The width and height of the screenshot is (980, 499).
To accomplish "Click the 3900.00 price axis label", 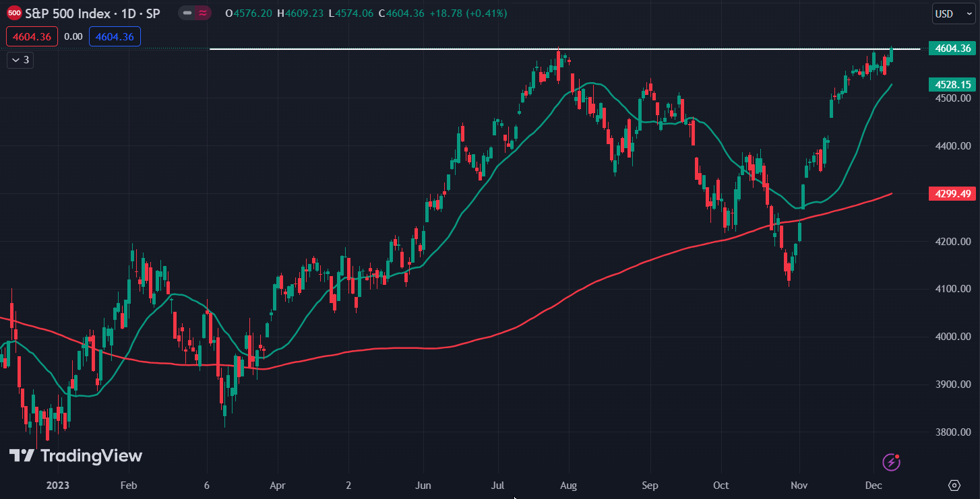I will (x=954, y=385).
